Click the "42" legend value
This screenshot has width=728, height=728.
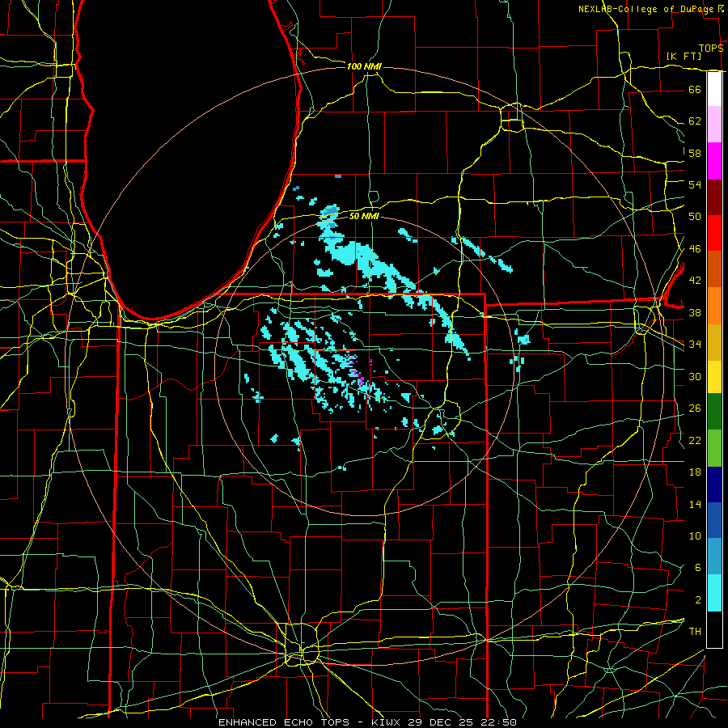tap(695, 281)
